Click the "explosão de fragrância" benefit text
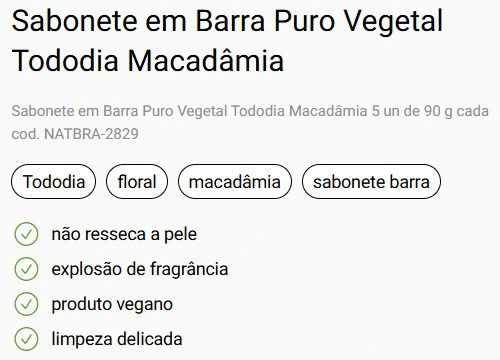The height and width of the screenshot is (360, 500). (140, 269)
